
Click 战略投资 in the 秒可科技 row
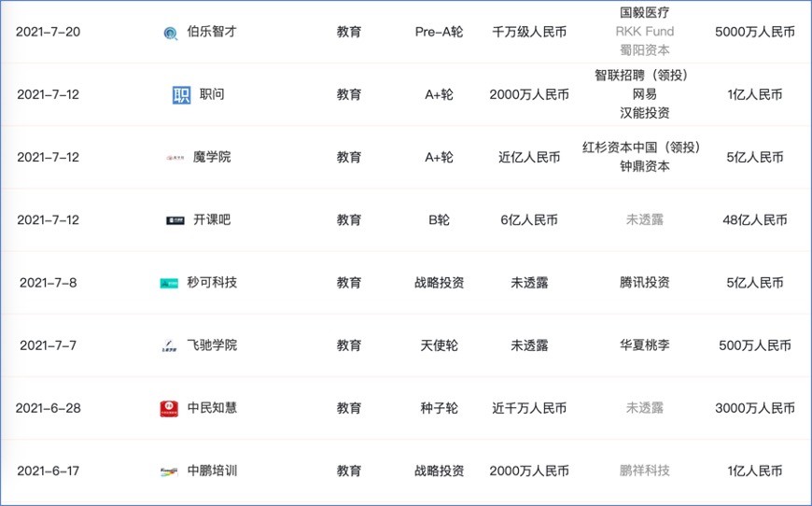tap(440, 283)
